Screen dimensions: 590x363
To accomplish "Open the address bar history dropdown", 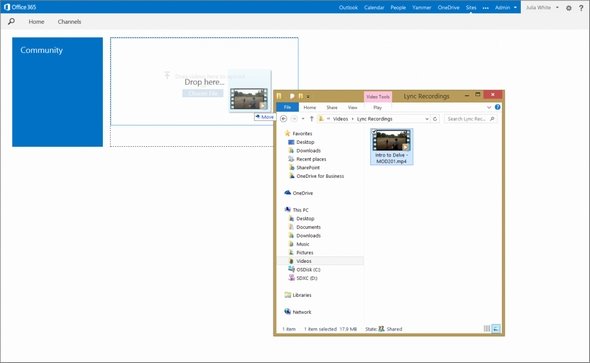I will 427,119.
